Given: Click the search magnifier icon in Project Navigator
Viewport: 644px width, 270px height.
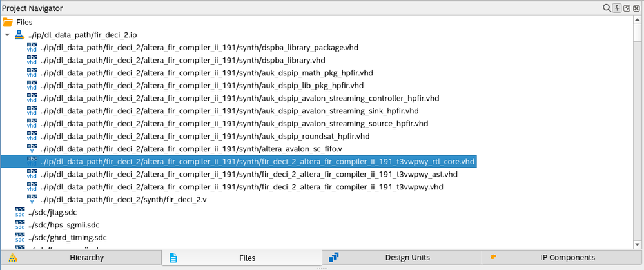Looking at the screenshot, I should (607, 8).
